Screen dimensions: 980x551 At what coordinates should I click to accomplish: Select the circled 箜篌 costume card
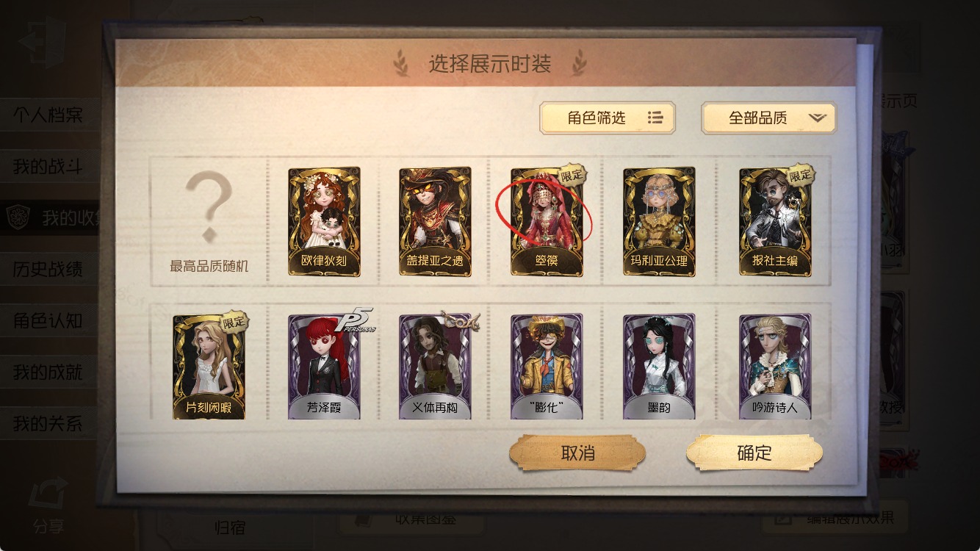coord(547,221)
